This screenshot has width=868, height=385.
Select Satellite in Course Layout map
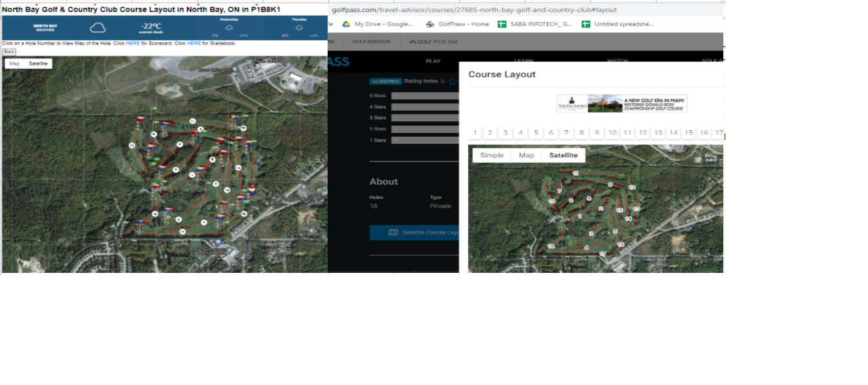[564, 156]
